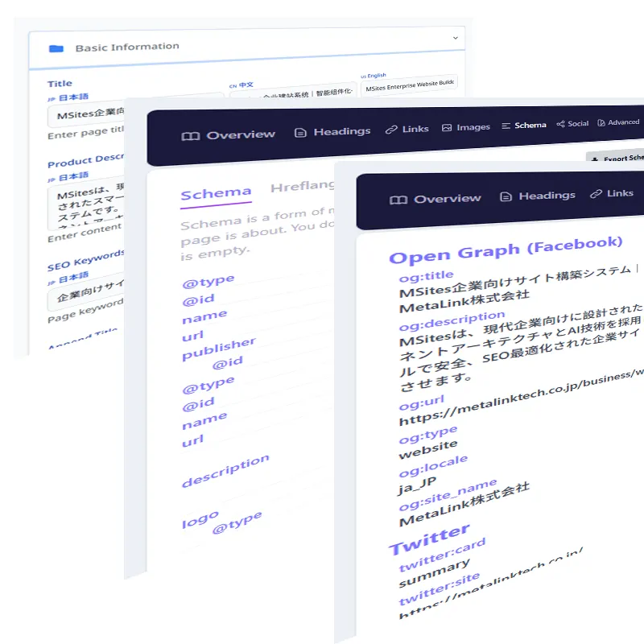Click Overview book icon in Open Graph panel
Screen dimensions: 644x644
click(398, 200)
